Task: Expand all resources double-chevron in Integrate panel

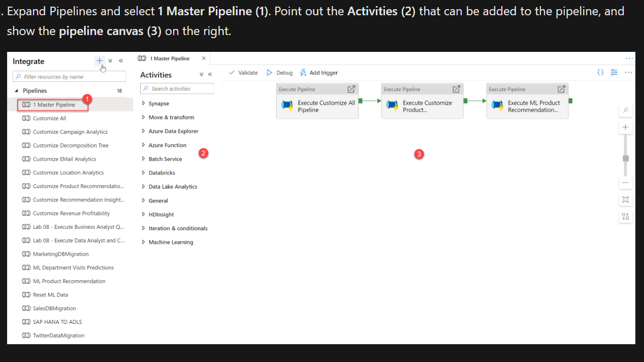Action: [110, 61]
